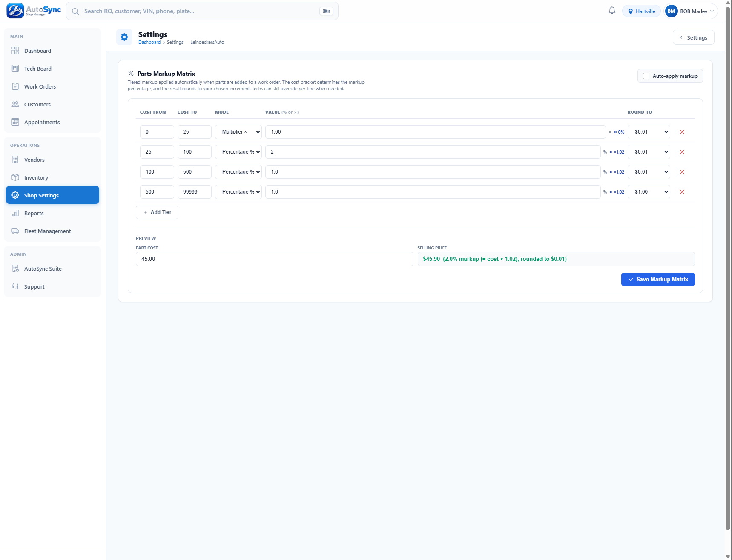Click the search magnifier icon
The height and width of the screenshot is (560, 732).
(75, 11)
